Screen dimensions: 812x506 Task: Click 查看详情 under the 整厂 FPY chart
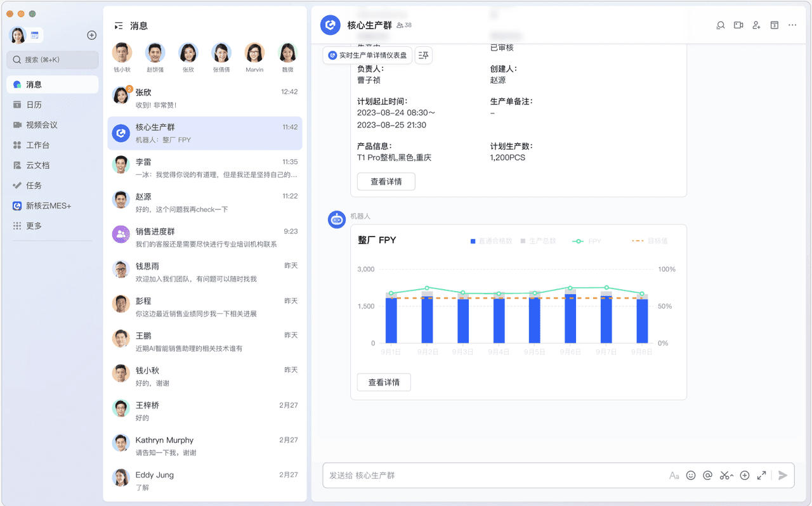tap(384, 382)
